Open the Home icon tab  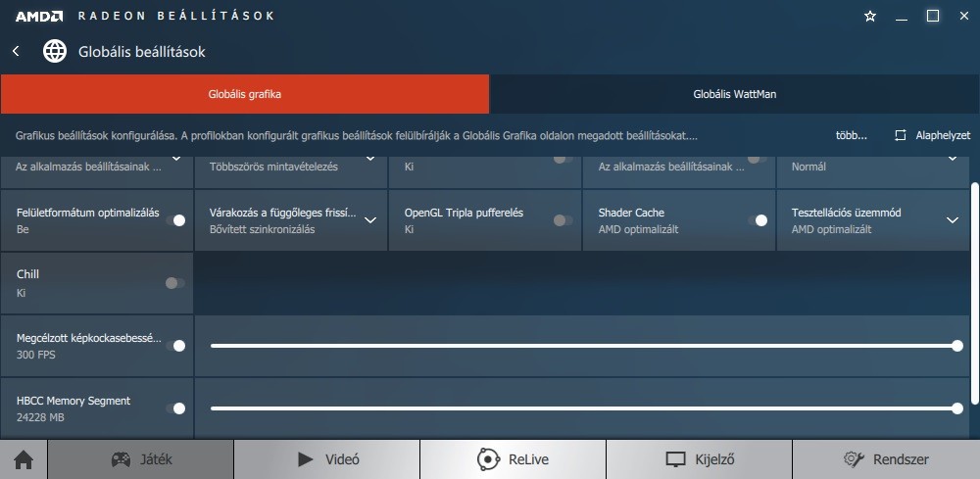point(24,460)
